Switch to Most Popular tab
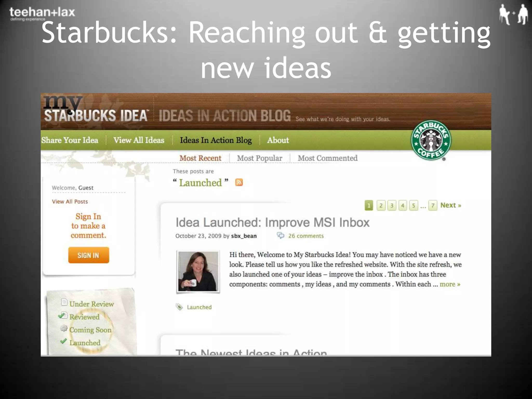Image resolution: width=532 pixels, height=399 pixels. [x=260, y=158]
